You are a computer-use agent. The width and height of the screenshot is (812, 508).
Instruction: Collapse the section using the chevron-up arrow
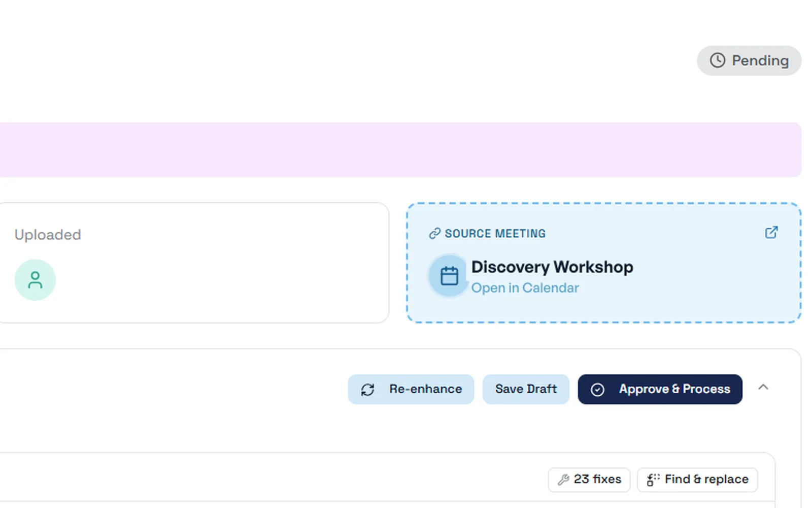(x=763, y=387)
